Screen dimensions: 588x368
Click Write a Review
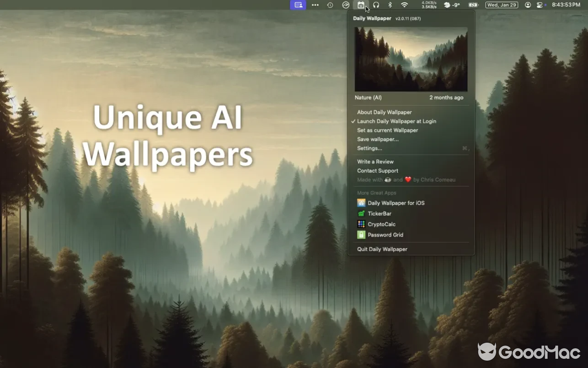click(375, 161)
